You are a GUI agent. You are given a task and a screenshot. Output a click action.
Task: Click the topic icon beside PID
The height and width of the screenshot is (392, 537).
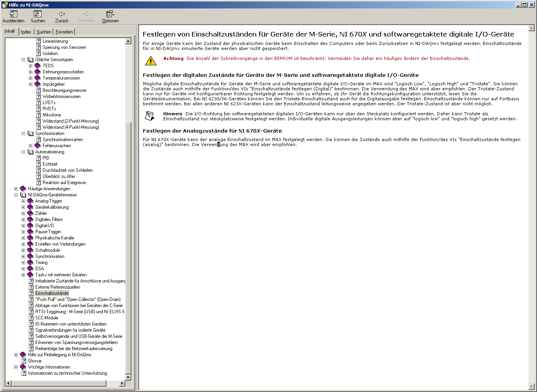tap(38, 158)
